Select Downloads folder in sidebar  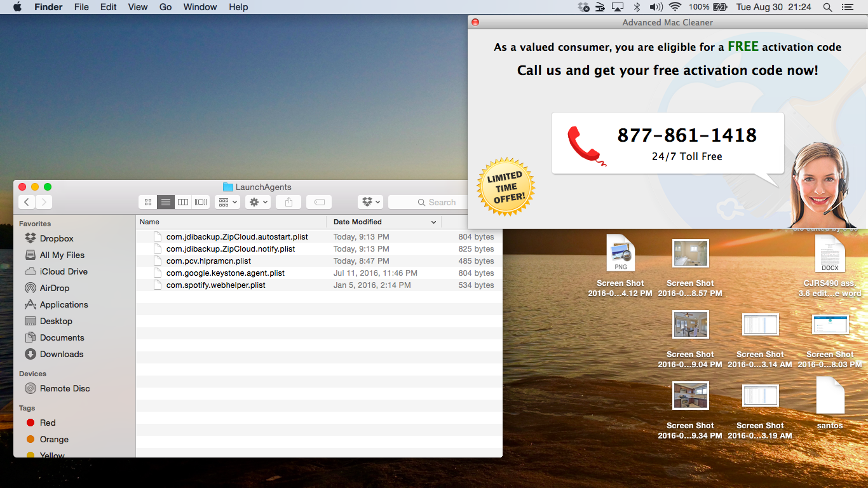(x=61, y=354)
